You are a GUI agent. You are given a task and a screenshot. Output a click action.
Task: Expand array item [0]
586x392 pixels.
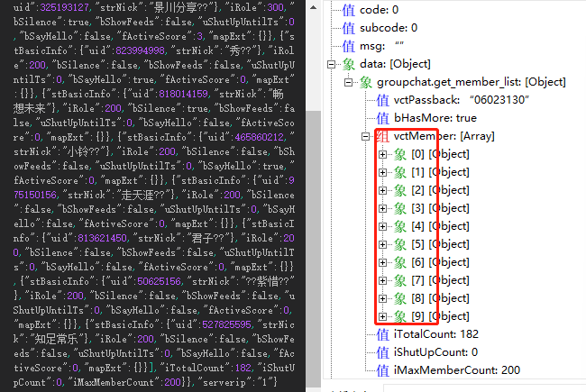[382, 154]
